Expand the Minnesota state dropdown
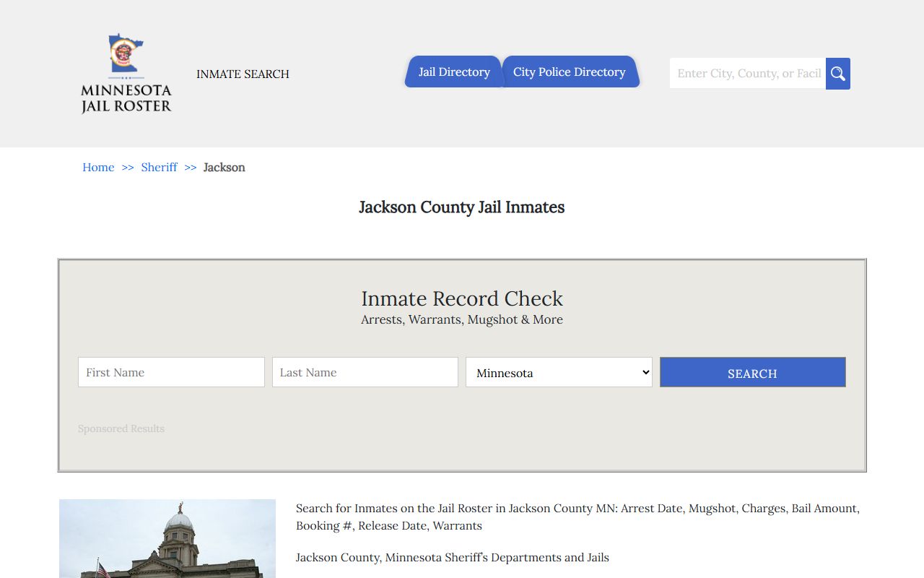The image size is (924, 578). [x=559, y=372]
